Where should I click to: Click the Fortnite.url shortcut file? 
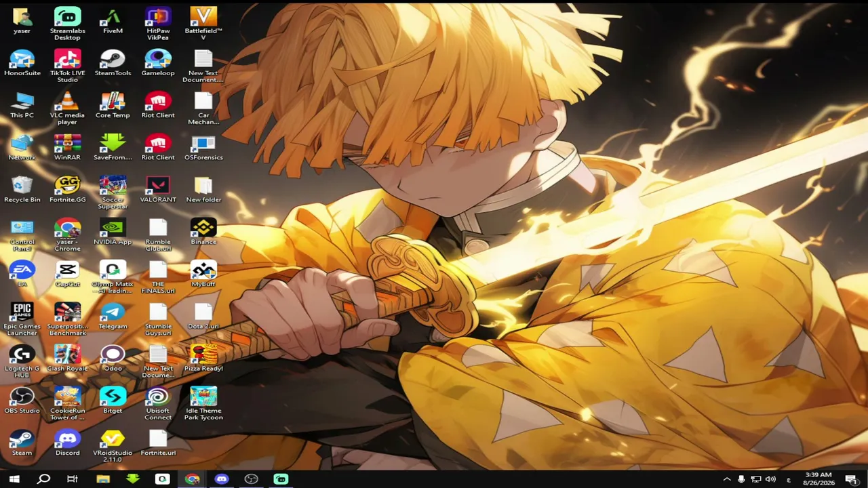coord(158,441)
